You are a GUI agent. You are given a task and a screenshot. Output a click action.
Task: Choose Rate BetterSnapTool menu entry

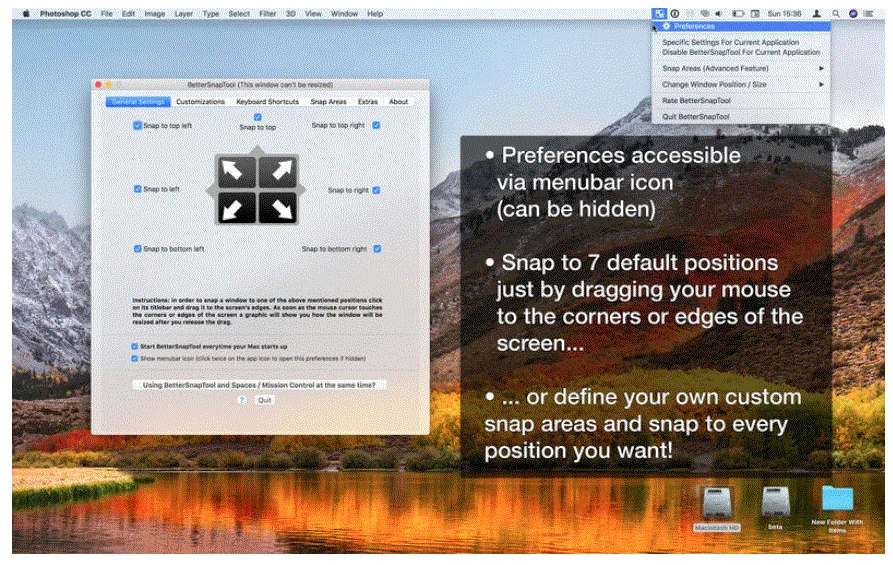pyautogui.click(x=741, y=100)
